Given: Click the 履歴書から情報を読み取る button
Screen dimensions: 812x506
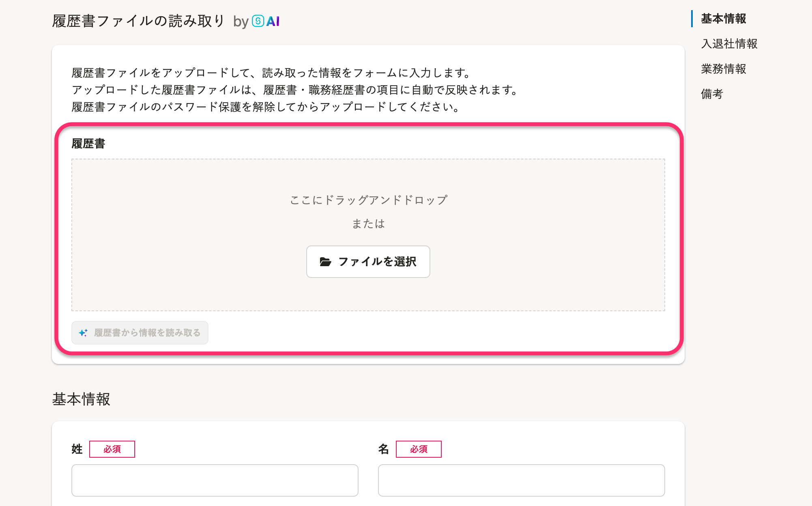Looking at the screenshot, I should click(x=140, y=333).
